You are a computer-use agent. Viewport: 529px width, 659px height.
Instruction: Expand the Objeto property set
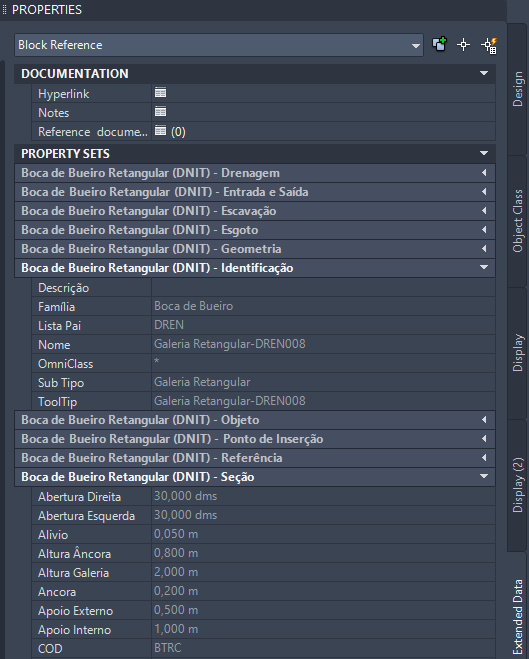(484, 419)
